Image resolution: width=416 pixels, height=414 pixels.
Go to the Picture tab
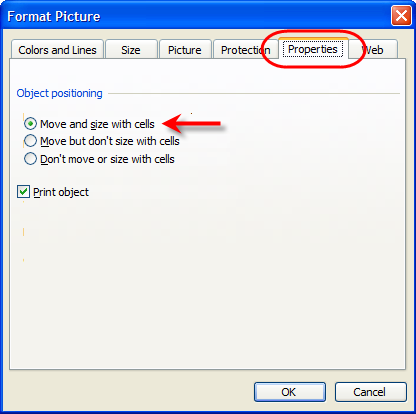[x=185, y=50]
